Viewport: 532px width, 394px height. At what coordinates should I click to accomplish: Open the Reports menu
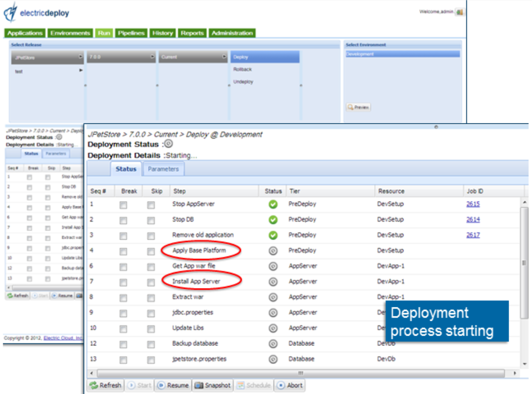click(x=192, y=33)
